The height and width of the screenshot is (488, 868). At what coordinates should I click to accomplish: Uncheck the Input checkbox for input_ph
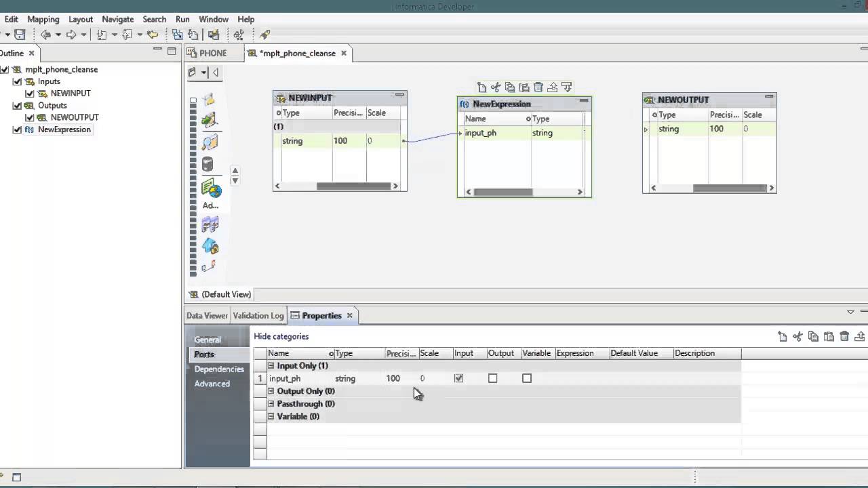click(459, 378)
